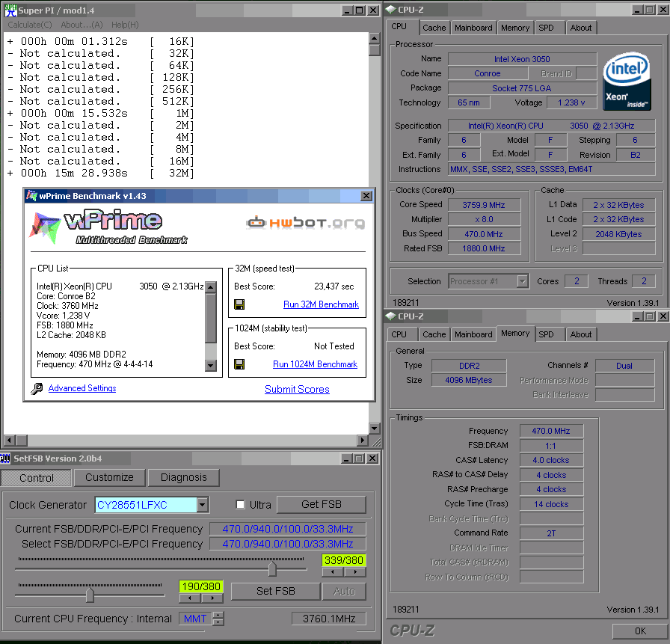The width and height of the screenshot is (670, 644).
Task: Switch to Cache tab in upper CPU-Z
Action: coord(434,28)
